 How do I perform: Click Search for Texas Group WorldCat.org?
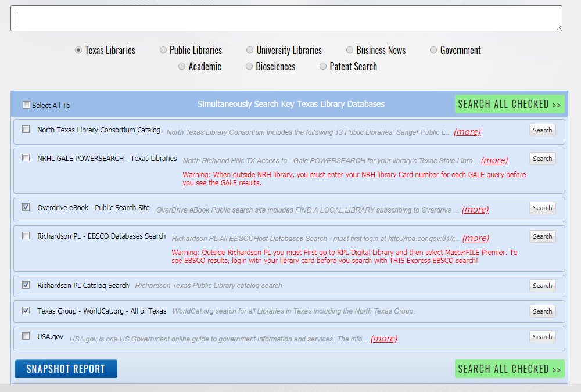point(543,311)
